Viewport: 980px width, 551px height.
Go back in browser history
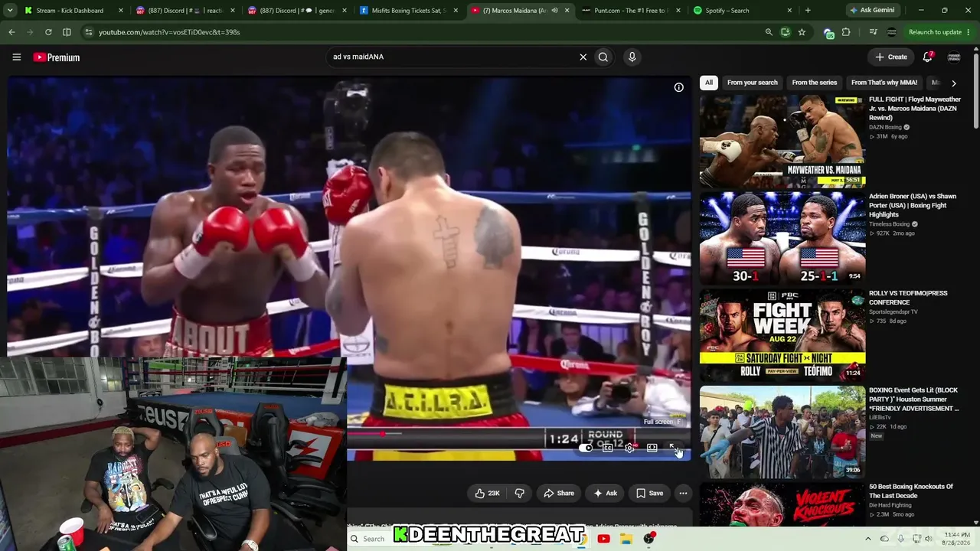point(11,32)
